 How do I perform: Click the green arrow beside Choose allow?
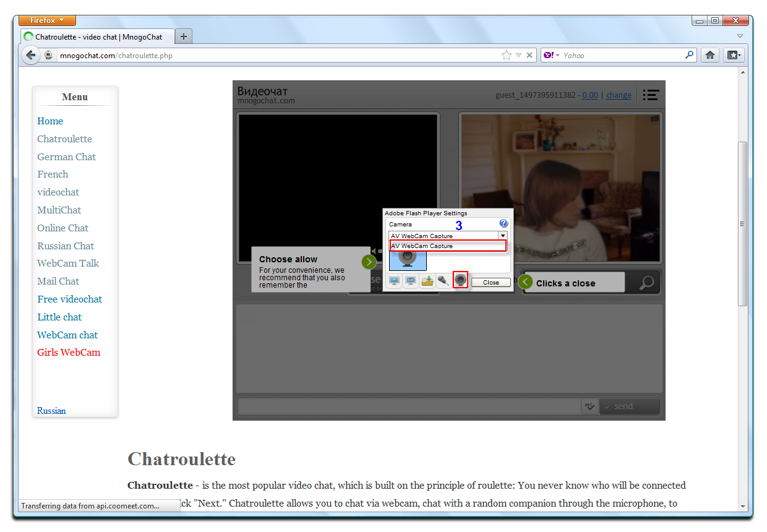click(x=369, y=262)
